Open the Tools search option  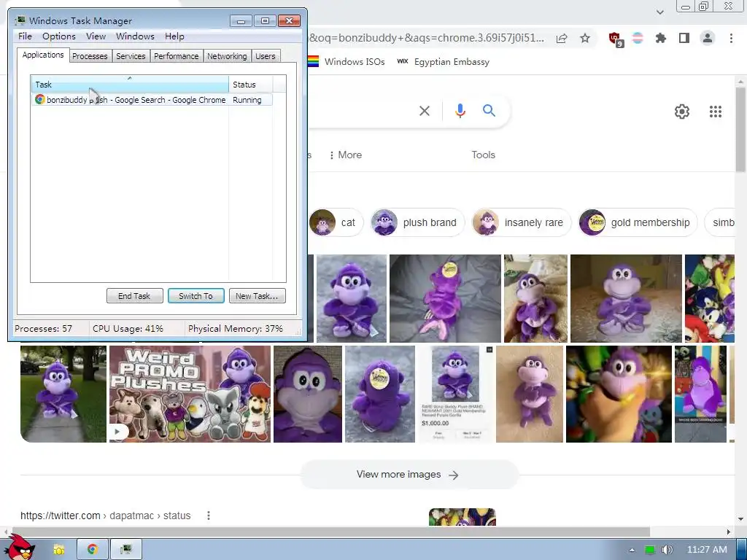tap(483, 155)
